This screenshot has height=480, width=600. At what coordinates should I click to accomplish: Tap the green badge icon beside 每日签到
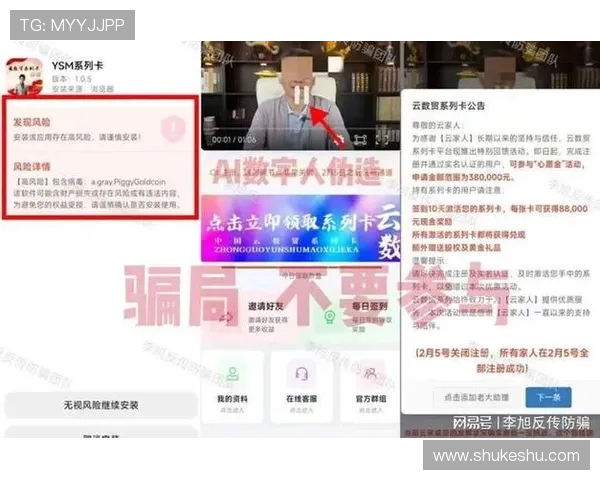[329, 317]
